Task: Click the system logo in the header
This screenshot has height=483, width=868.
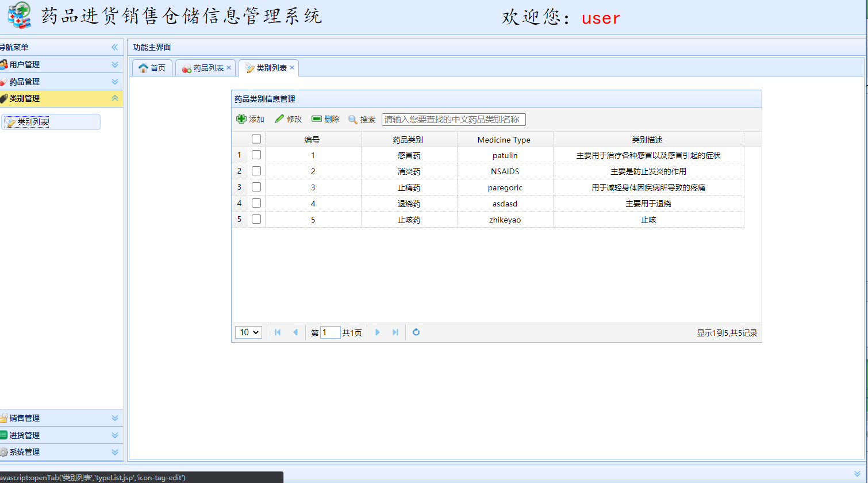Action: pyautogui.click(x=18, y=17)
